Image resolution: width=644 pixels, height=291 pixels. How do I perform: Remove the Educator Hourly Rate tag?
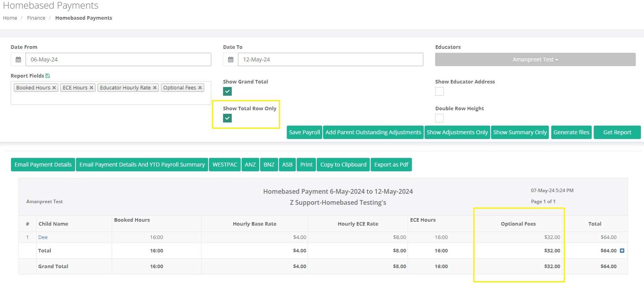point(155,88)
